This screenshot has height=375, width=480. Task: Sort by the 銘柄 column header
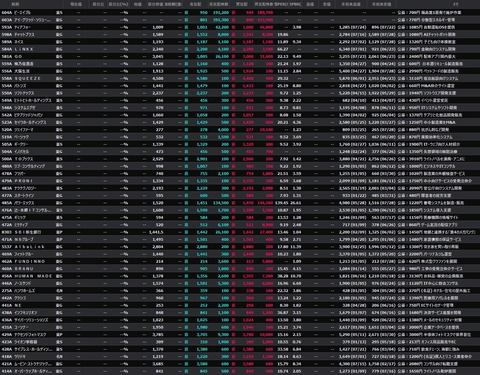point(15,4)
